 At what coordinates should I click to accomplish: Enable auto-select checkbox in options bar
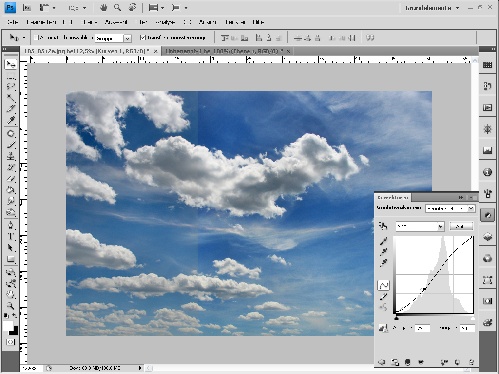37,38
